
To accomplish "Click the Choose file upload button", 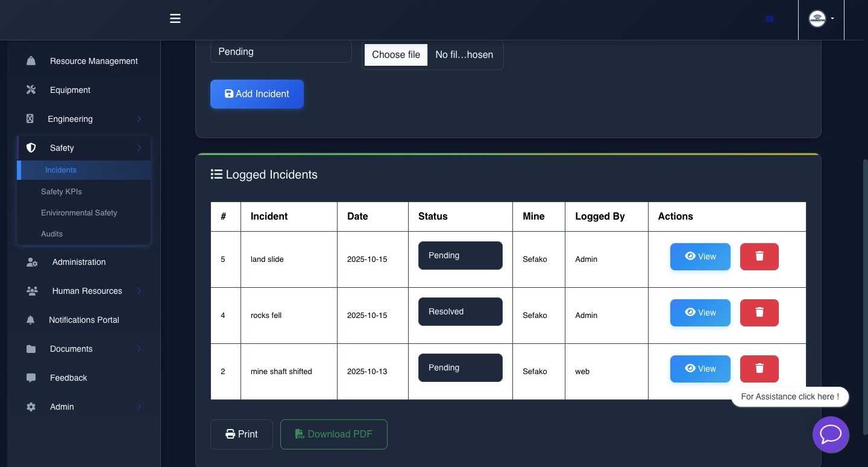I will coord(396,55).
